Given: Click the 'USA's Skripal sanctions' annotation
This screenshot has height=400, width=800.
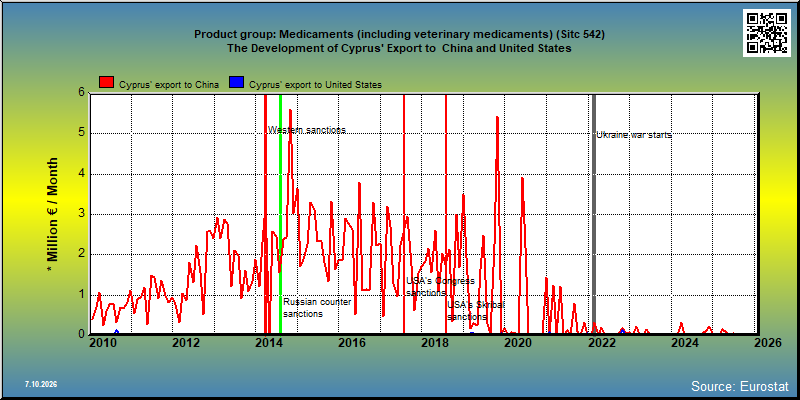Looking at the screenshot, I should tap(476, 311).
